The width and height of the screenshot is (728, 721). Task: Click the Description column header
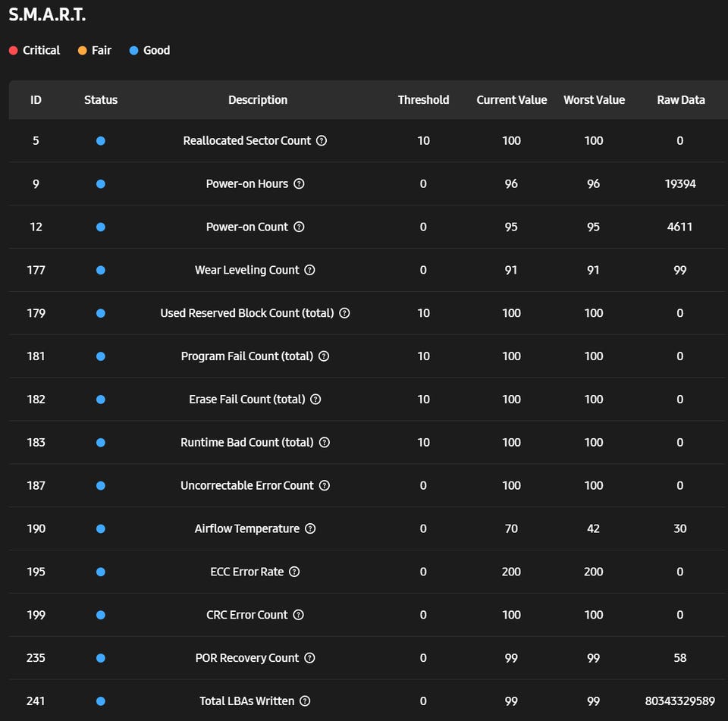(x=258, y=100)
